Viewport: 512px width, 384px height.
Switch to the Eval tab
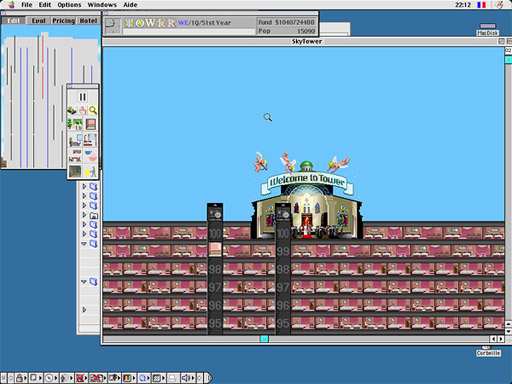point(38,21)
